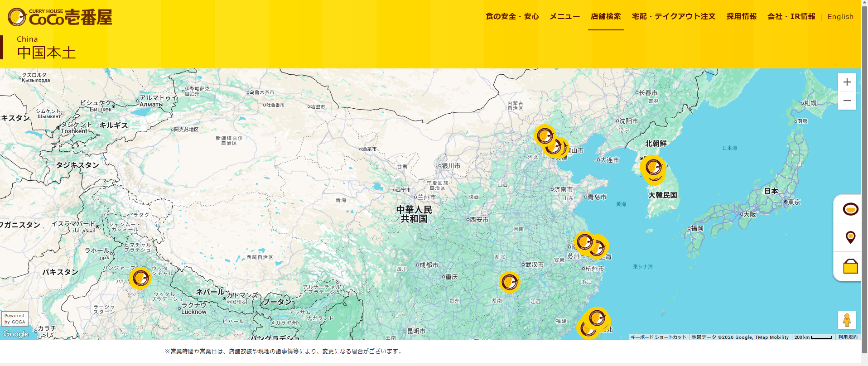Open the 食の安全・安心 menu item
The height and width of the screenshot is (366, 868).
(512, 16)
